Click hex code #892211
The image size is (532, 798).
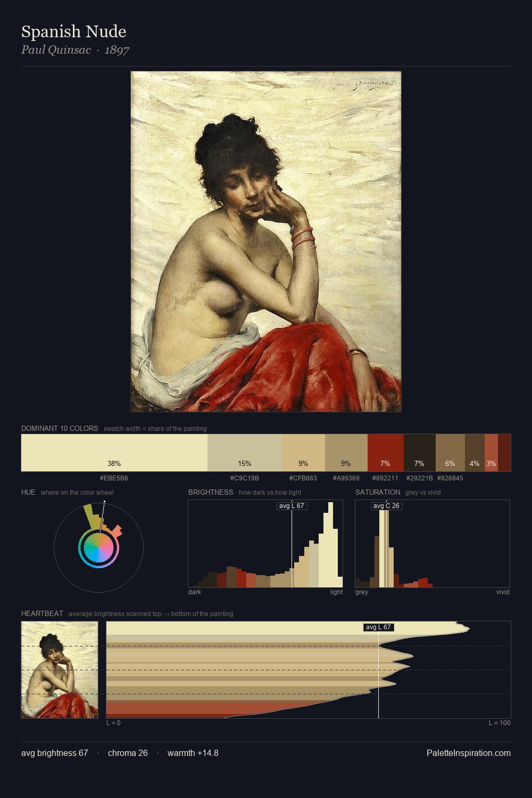[386, 478]
